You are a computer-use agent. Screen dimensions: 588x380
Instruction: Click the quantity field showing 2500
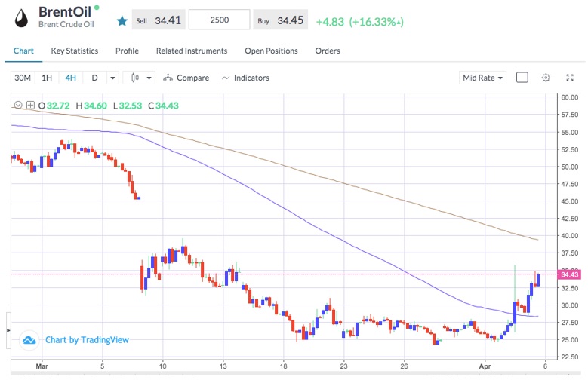click(220, 20)
